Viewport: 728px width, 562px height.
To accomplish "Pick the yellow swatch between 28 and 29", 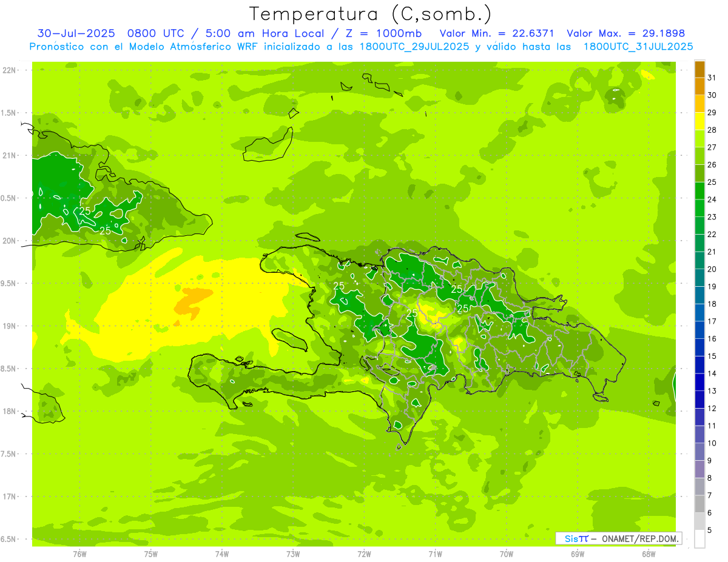I will (699, 121).
